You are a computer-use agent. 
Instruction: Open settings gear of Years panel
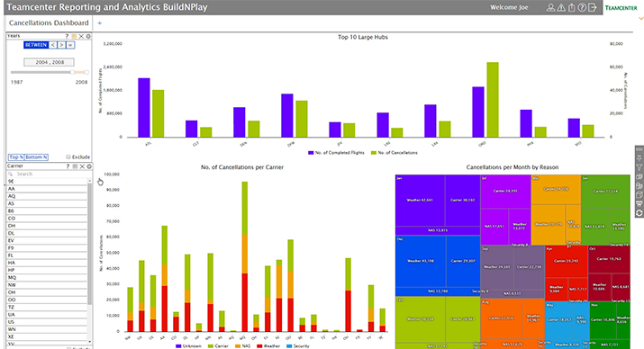point(88,36)
